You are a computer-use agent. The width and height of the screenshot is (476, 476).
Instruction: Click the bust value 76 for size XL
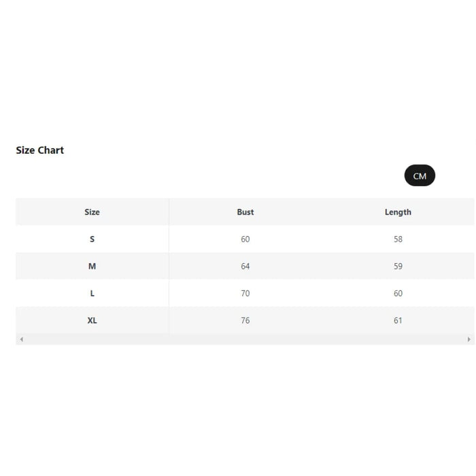coord(245,320)
